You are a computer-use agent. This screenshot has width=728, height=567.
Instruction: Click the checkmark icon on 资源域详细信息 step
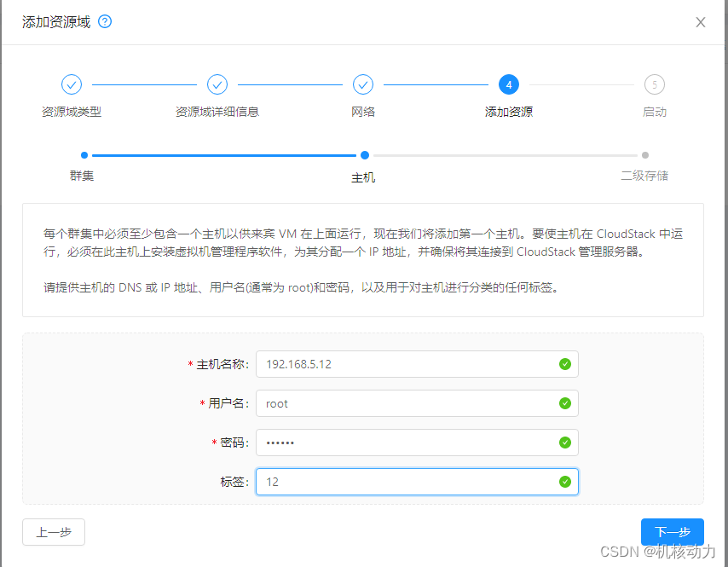(x=217, y=84)
